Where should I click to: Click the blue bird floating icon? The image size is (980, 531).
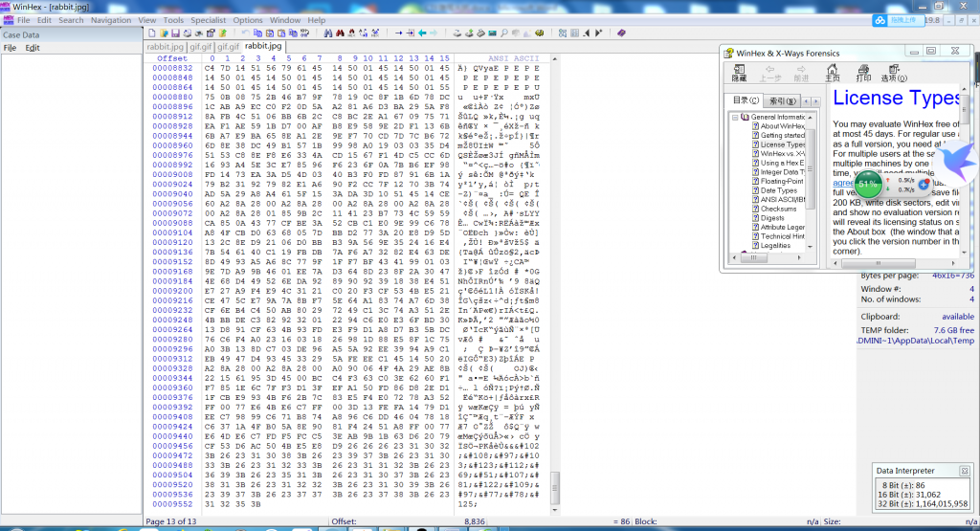tap(957, 161)
